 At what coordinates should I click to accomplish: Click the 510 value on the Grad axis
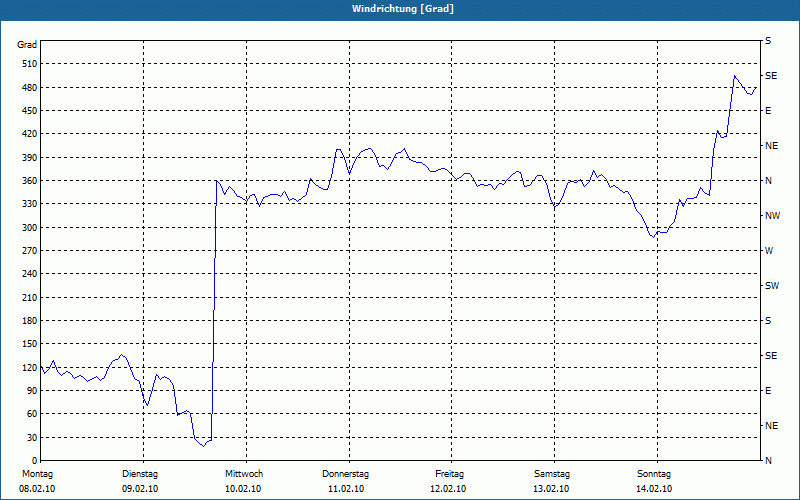(x=29, y=64)
